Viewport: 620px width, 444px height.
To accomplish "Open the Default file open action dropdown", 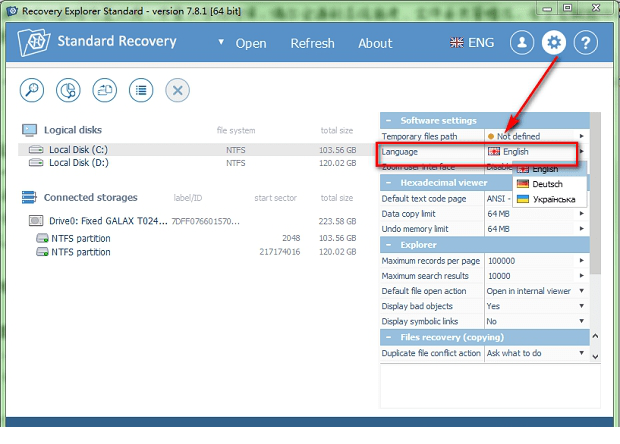I will pyautogui.click(x=582, y=291).
